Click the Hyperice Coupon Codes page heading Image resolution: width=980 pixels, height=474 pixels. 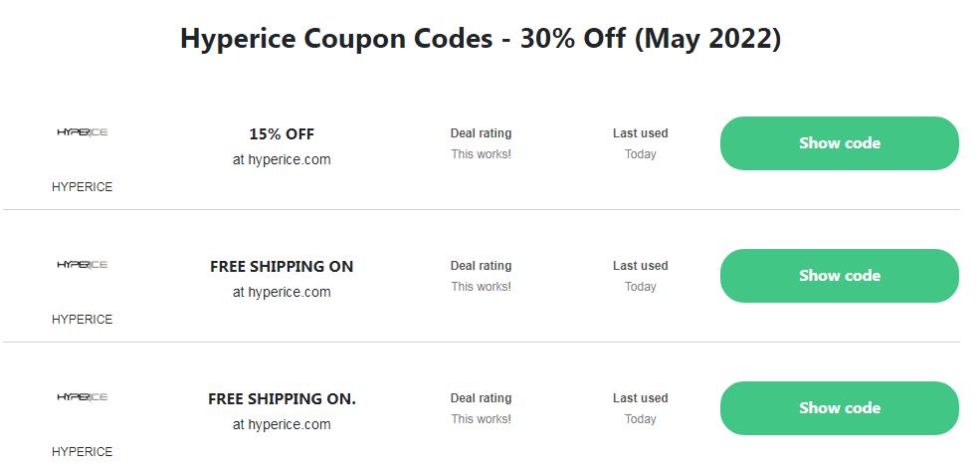[x=481, y=40]
